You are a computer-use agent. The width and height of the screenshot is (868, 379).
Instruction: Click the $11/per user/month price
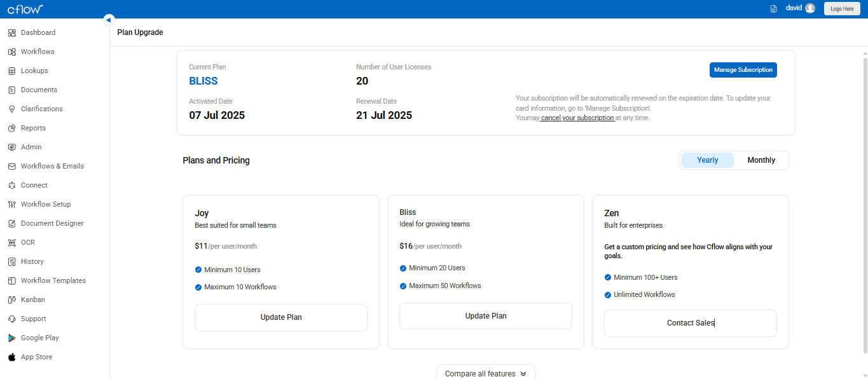[226, 246]
